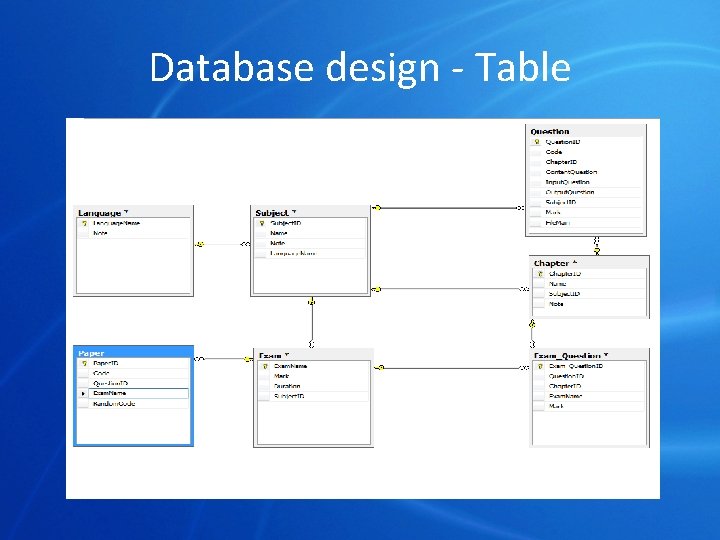Click the ChapterID column in Chapter table
The height and width of the screenshot is (540, 720).
pyautogui.click(x=590, y=274)
